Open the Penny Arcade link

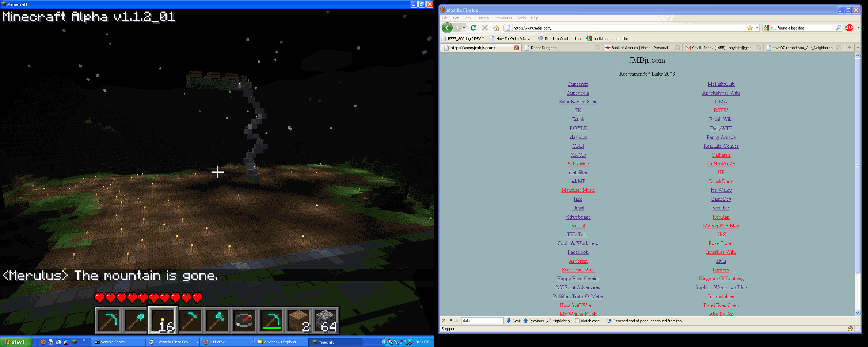point(721,137)
